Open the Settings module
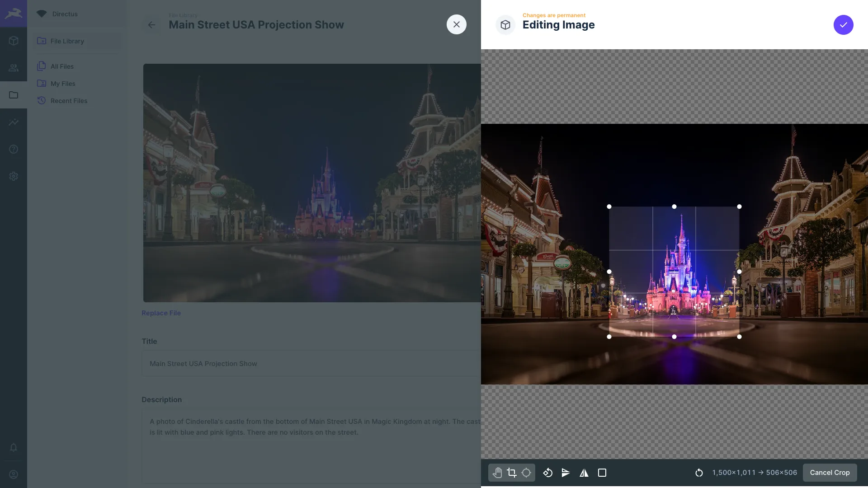The width and height of the screenshot is (868, 488). tap(14, 176)
